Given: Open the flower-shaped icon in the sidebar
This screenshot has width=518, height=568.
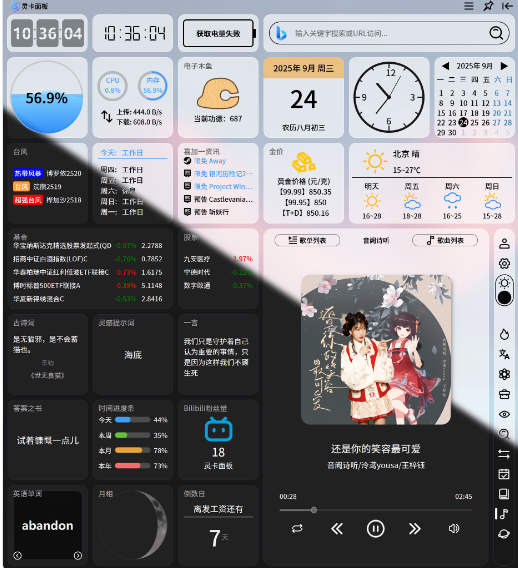Looking at the screenshot, I should 504,374.
